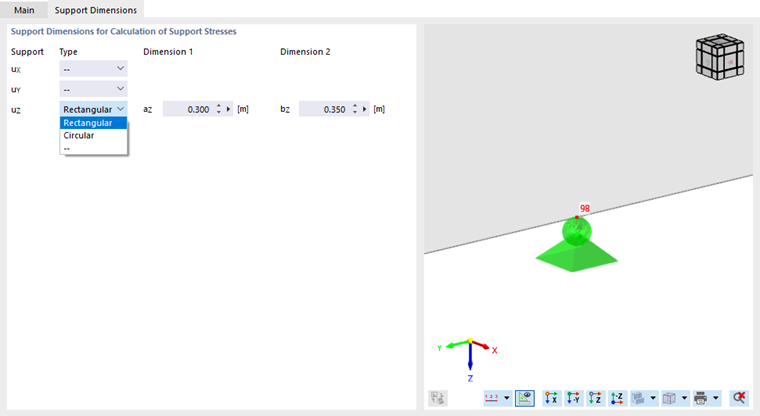760x416 pixels.
Task: Click the view cube in the preview
Action: point(720,57)
